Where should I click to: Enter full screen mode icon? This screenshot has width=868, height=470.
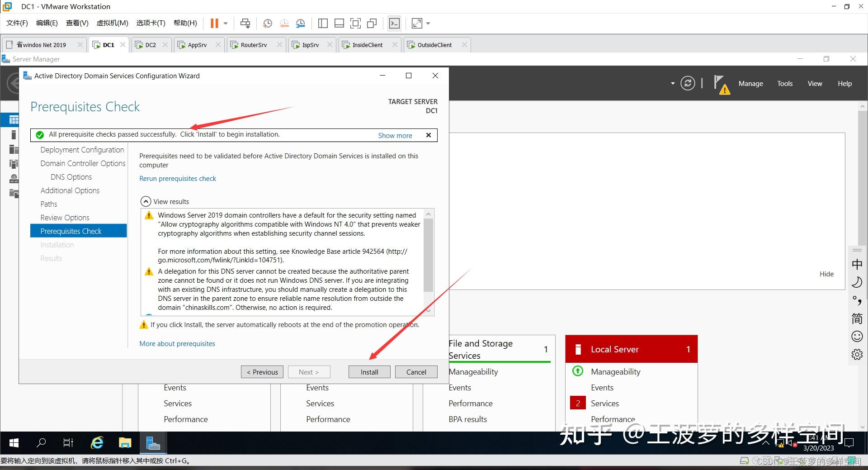point(355,23)
